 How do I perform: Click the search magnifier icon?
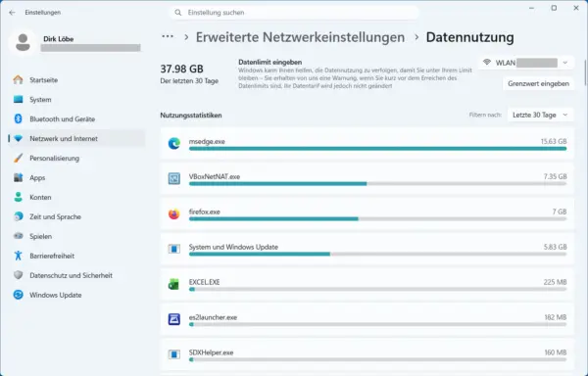(x=178, y=13)
